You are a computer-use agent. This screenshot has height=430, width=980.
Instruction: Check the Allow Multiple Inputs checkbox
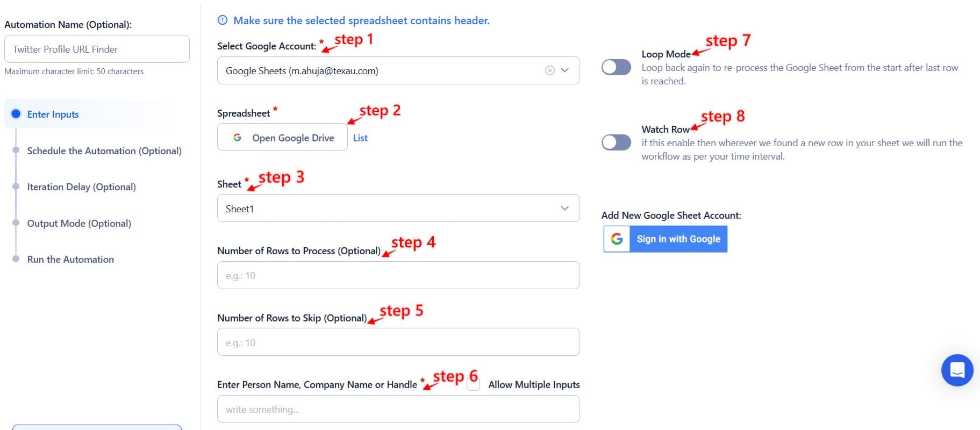point(473,384)
